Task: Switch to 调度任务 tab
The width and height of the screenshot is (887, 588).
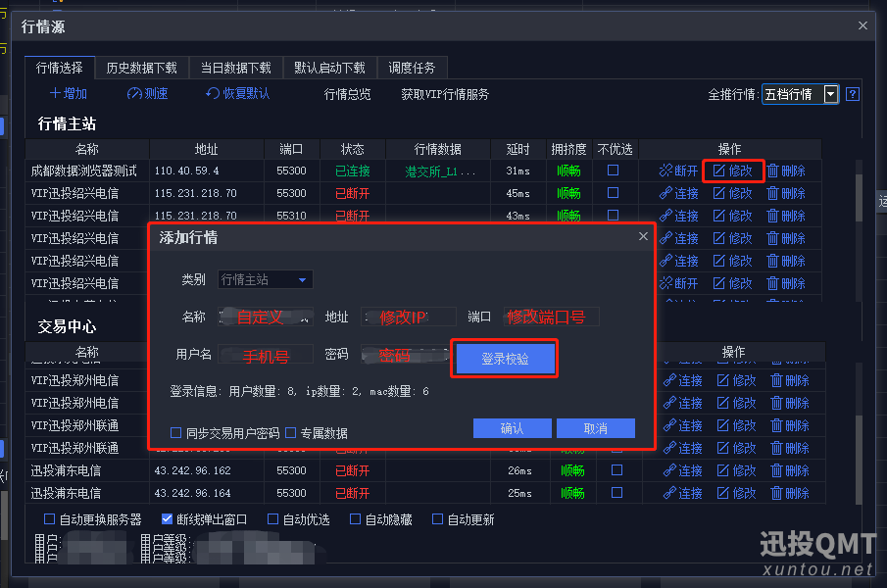Action: pyautogui.click(x=412, y=68)
